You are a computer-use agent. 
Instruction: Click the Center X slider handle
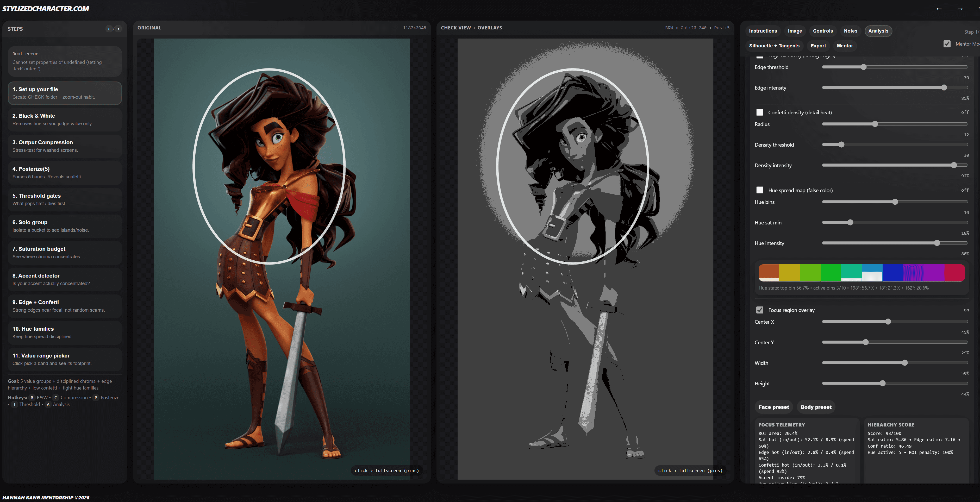pos(888,322)
